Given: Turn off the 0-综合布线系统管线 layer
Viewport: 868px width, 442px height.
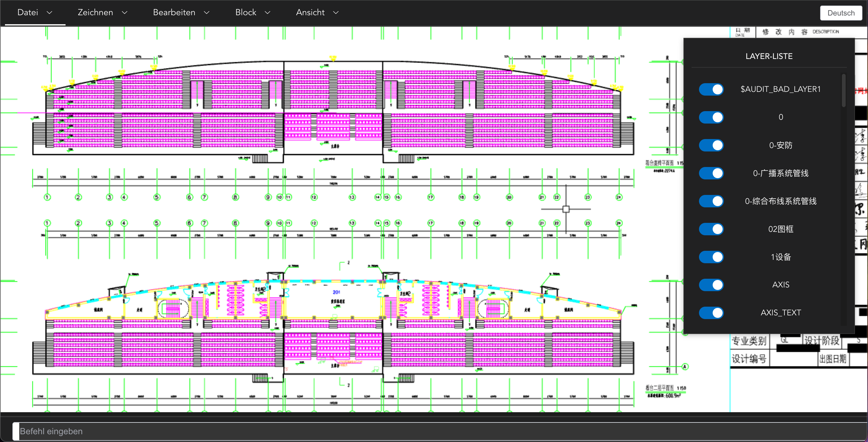Looking at the screenshot, I should pyautogui.click(x=711, y=201).
